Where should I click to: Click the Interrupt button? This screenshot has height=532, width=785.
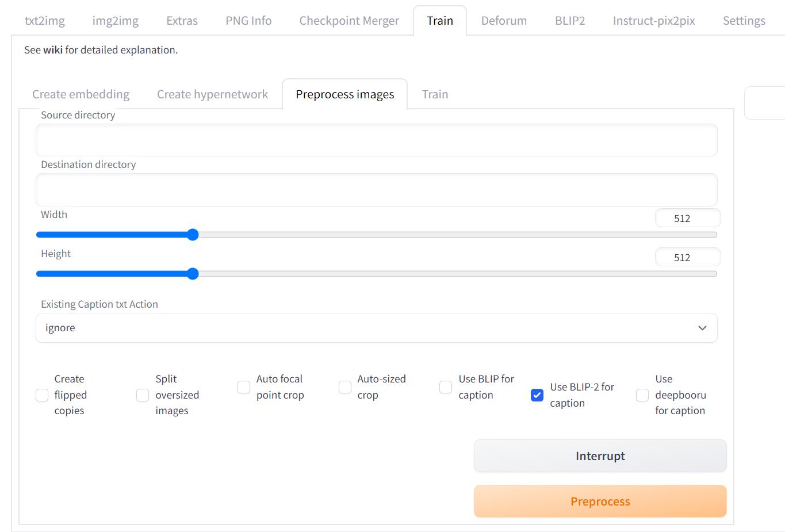coord(600,456)
